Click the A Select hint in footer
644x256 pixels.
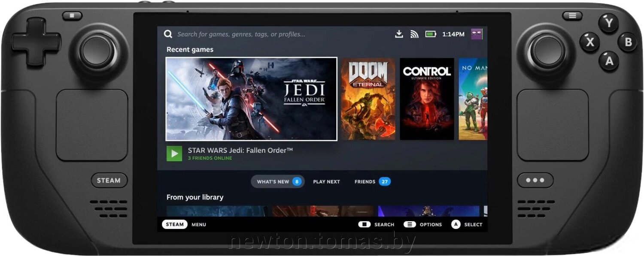coord(467,224)
